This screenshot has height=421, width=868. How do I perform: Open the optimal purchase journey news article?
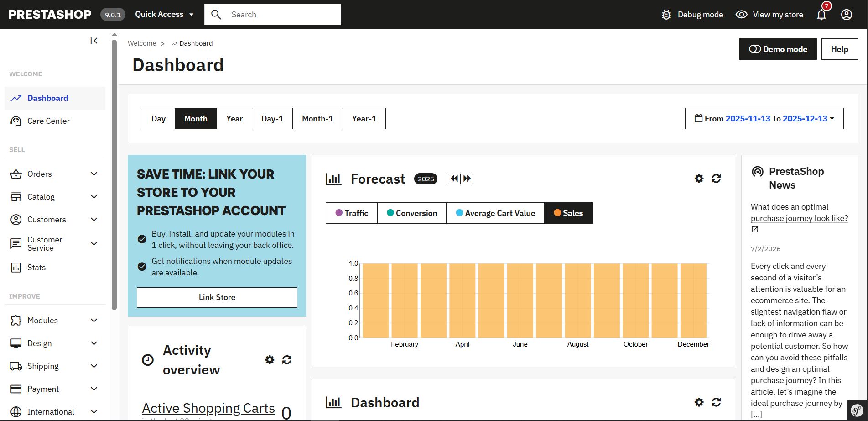pyautogui.click(x=799, y=212)
